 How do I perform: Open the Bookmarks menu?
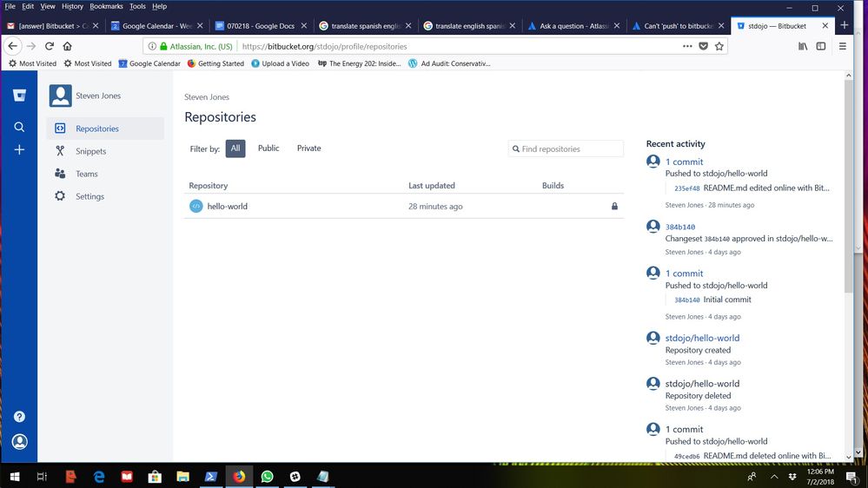[106, 7]
